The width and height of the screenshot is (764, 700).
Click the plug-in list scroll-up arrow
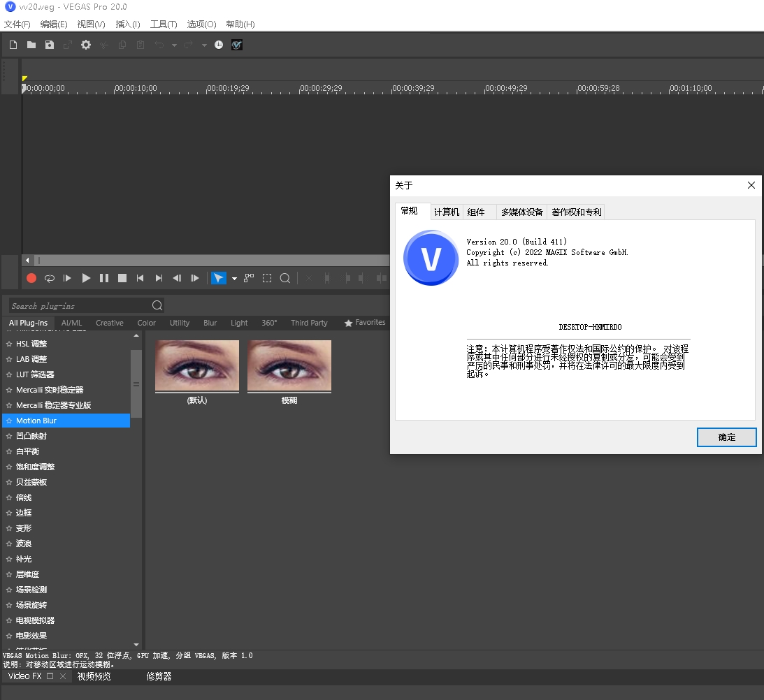(136, 335)
